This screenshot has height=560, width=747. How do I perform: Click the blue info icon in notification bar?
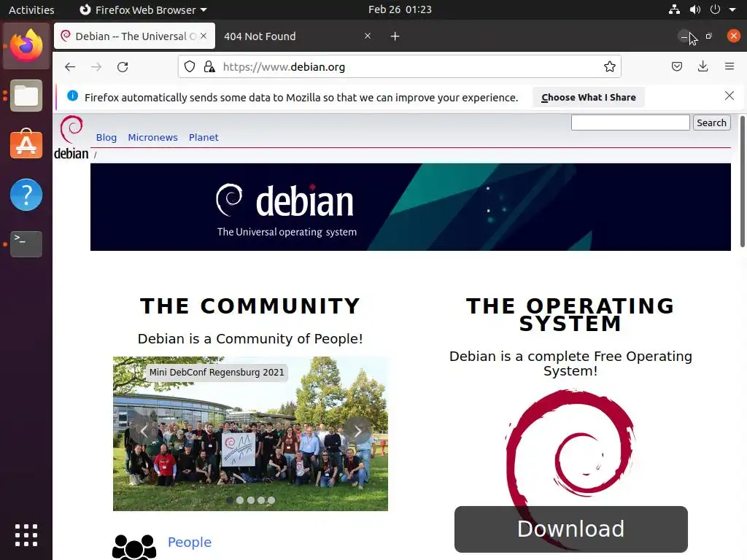[x=72, y=96]
